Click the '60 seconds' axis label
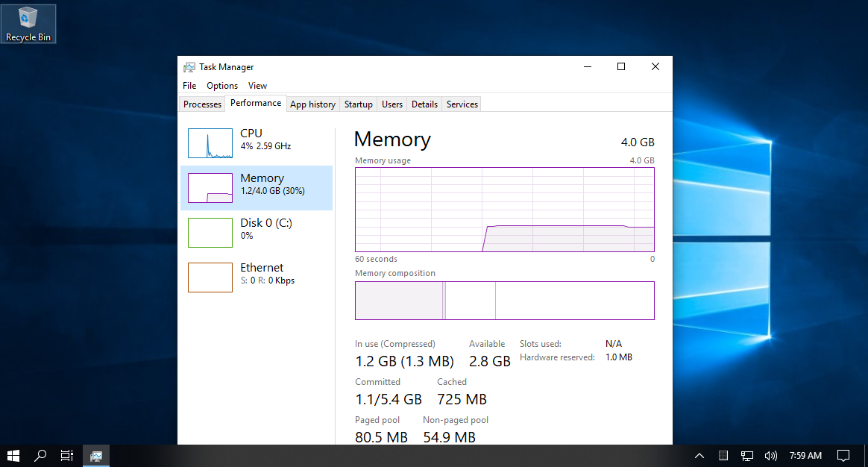The width and height of the screenshot is (868, 467). pos(377,260)
